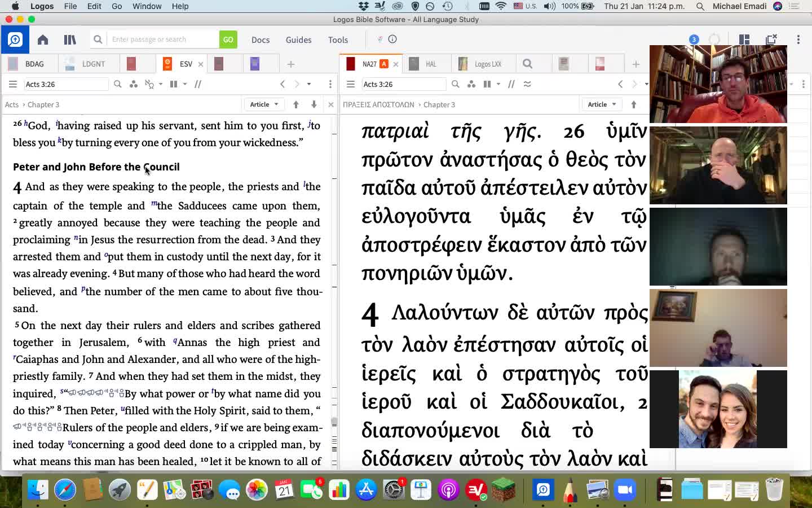812x508 pixels.
Task: Open the Logos application kebab menu
Action: 798,40
